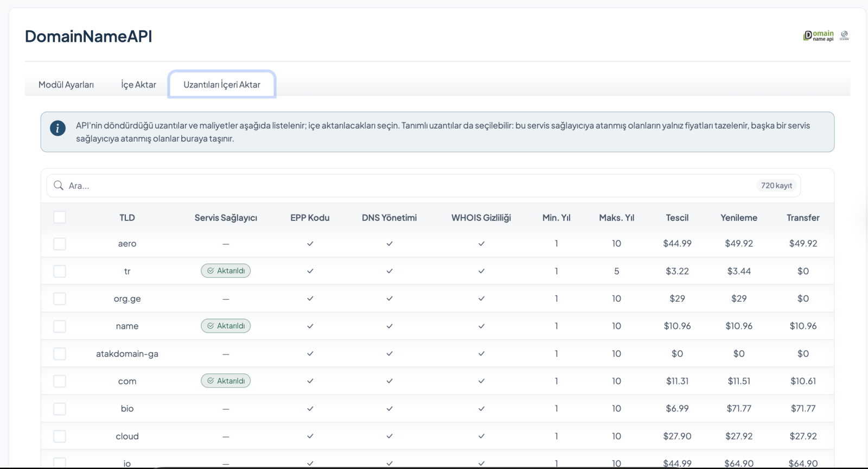The width and height of the screenshot is (868, 469).
Task: Check the com extension row
Action: tap(60, 381)
